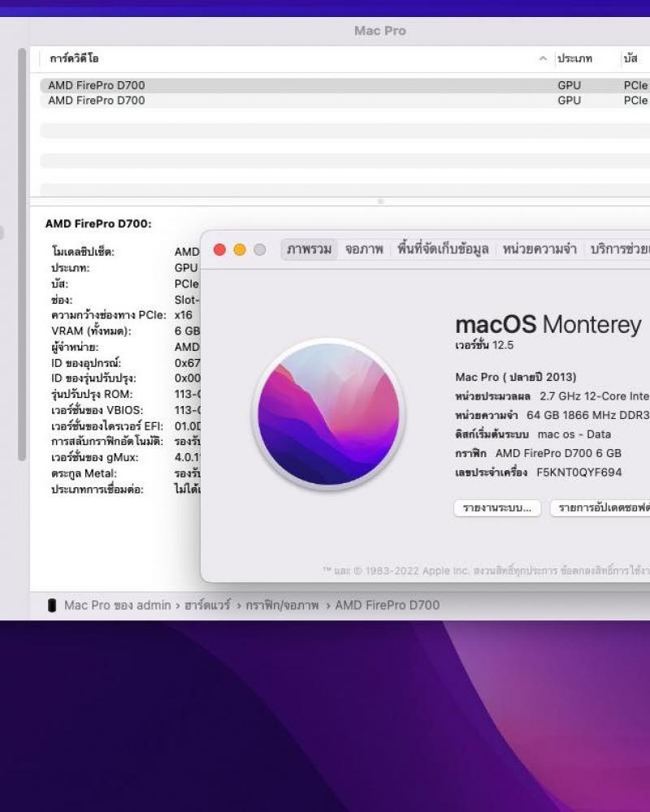650x812 pixels.
Task: Select the second AMD FirePro D700 row
Action: (x=344, y=101)
